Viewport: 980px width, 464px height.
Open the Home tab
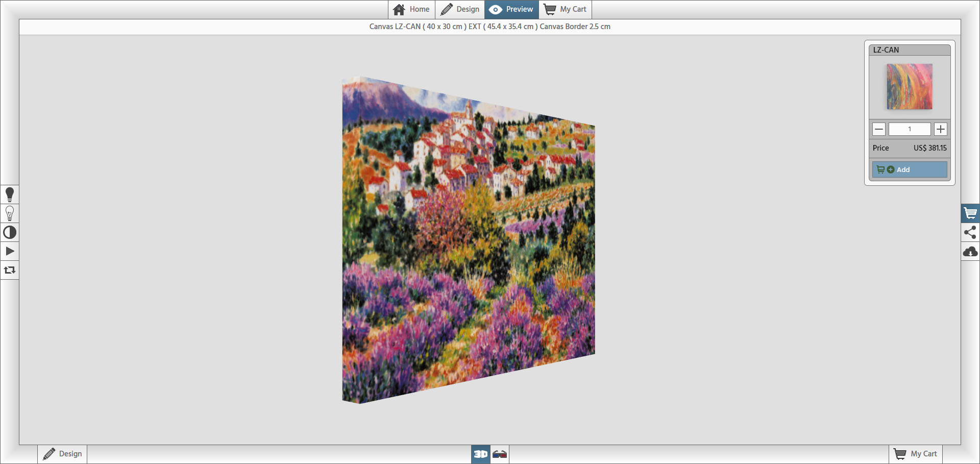click(x=411, y=9)
